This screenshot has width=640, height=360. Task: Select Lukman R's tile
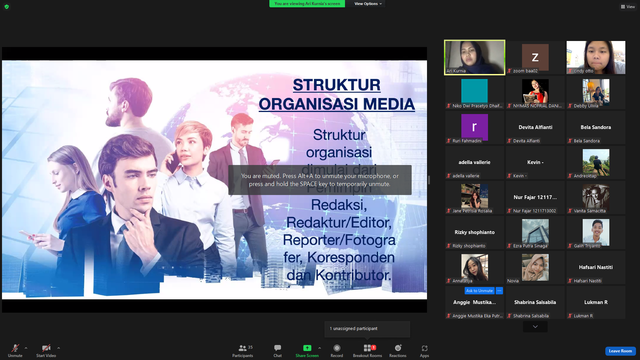596,303
